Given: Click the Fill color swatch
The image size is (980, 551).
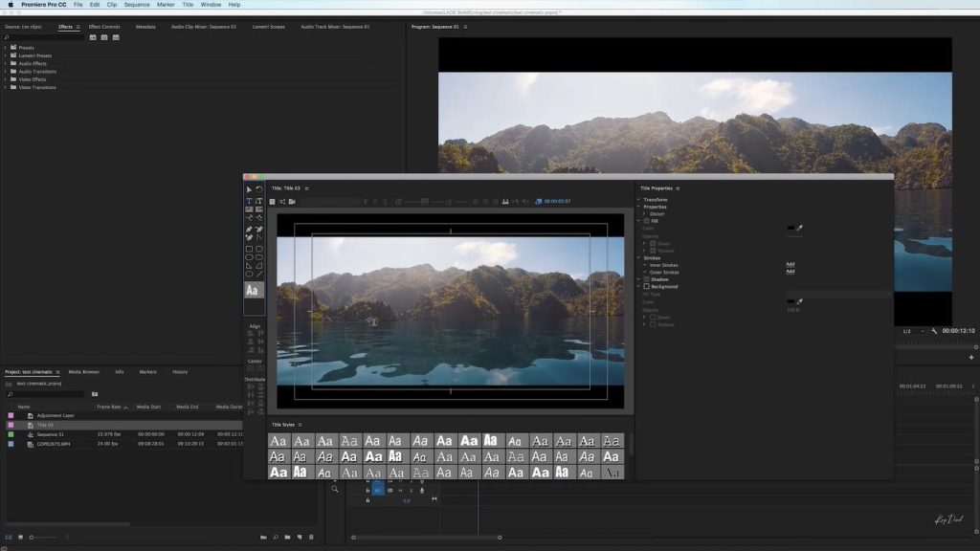Looking at the screenshot, I should 791,228.
